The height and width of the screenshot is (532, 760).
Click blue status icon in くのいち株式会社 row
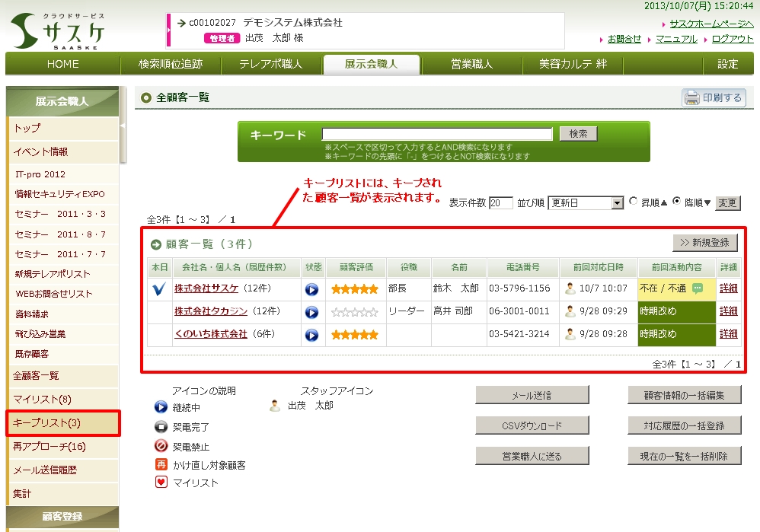311,335
